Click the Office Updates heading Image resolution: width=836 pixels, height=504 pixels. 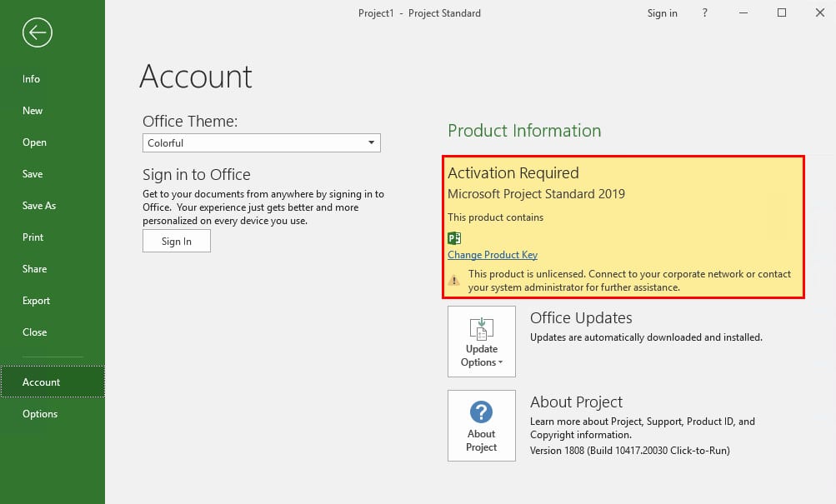point(581,318)
